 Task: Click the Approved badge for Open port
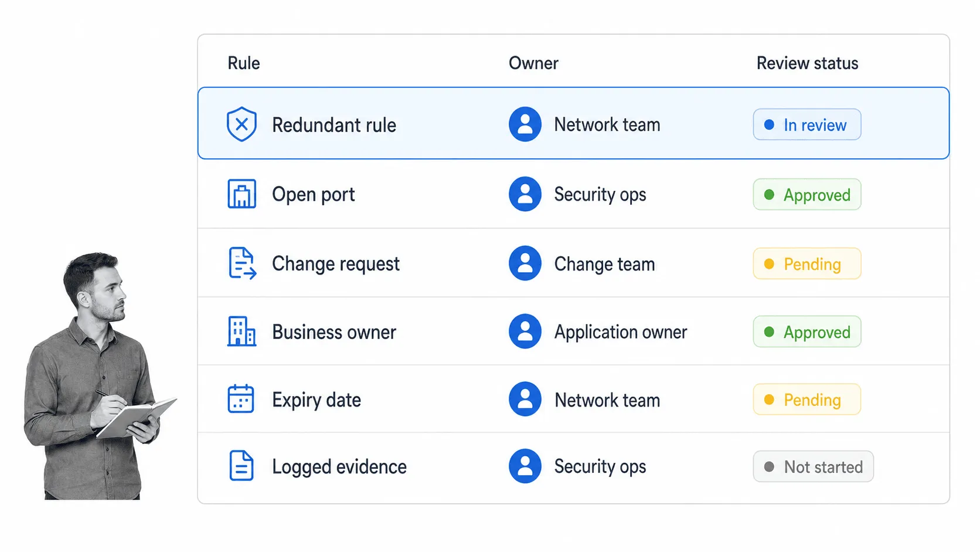point(807,194)
